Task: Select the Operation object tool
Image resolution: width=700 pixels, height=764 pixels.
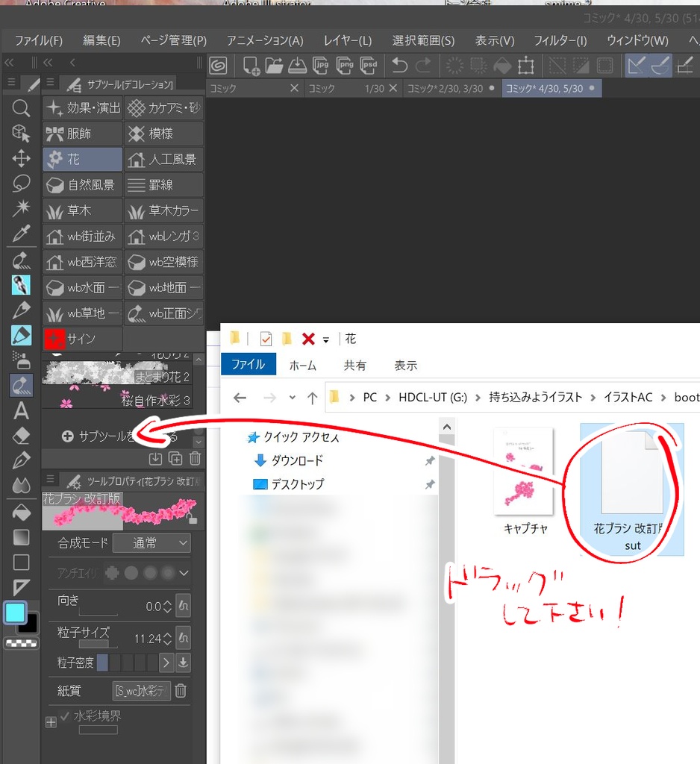Action: [21, 133]
